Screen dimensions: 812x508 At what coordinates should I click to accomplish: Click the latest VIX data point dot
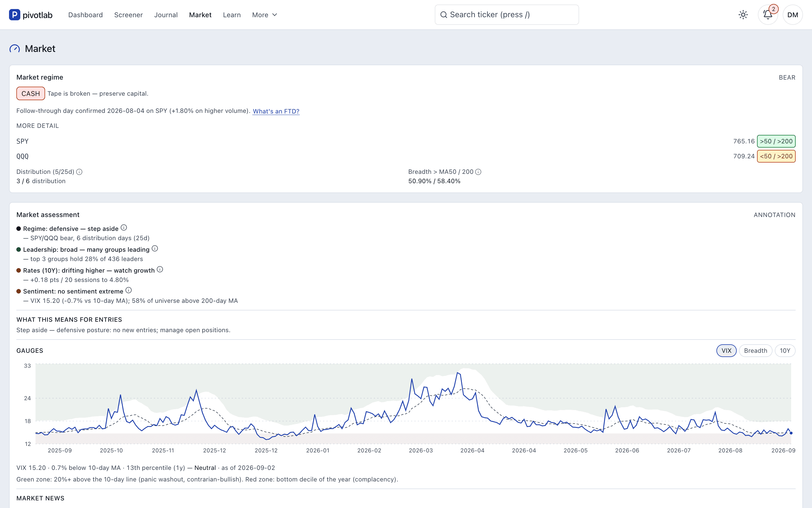click(791, 433)
